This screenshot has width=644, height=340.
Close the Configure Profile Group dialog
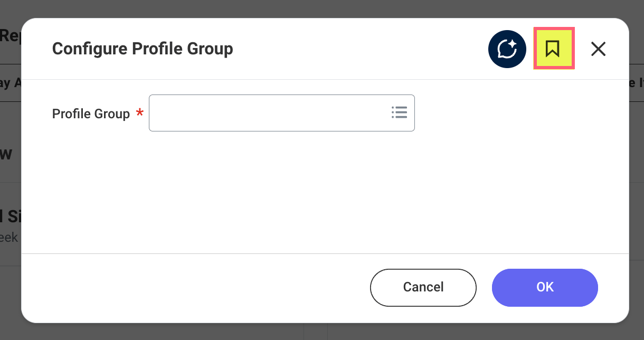point(598,49)
